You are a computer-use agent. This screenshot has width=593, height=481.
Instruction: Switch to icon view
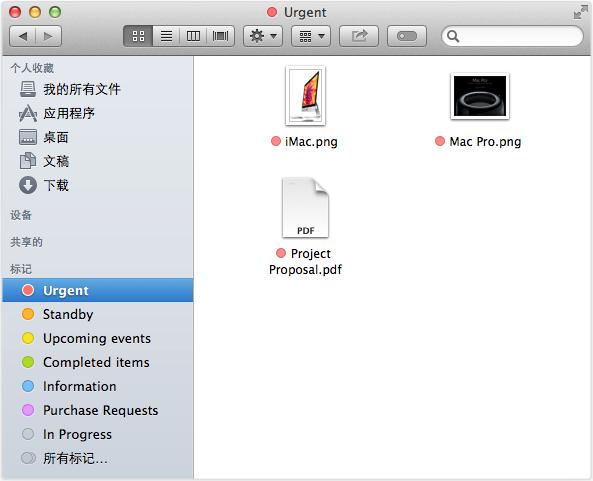(138, 36)
